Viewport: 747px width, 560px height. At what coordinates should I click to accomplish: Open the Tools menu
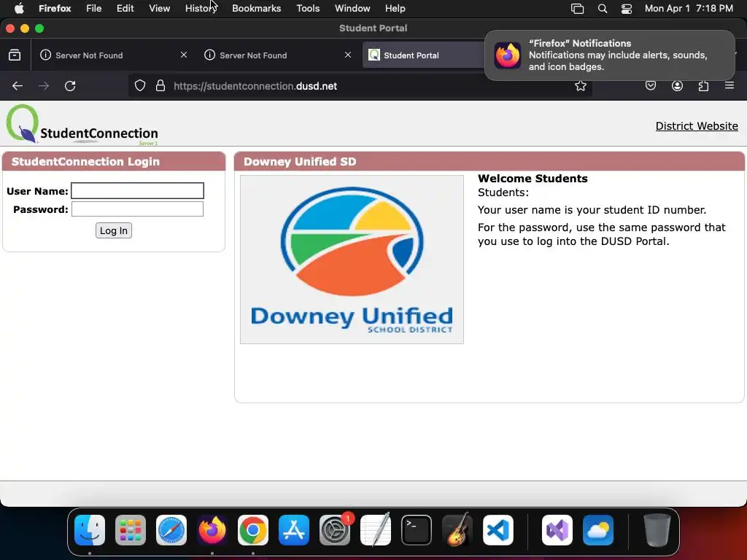(308, 8)
